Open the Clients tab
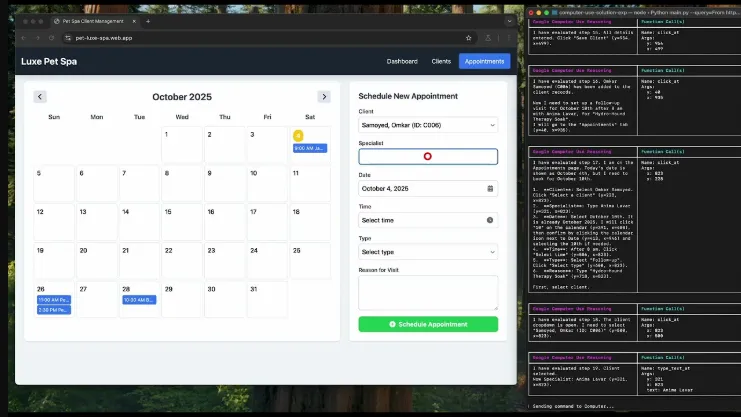The height and width of the screenshot is (417, 741). click(440, 61)
